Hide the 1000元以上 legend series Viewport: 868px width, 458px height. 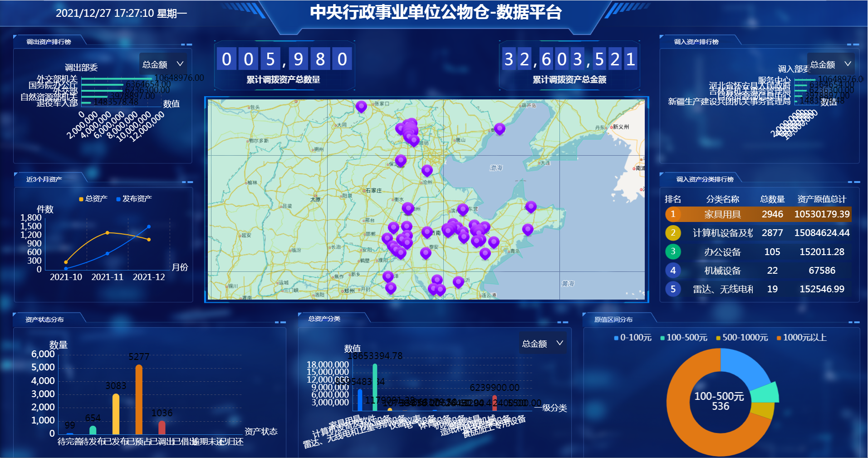[x=801, y=338]
